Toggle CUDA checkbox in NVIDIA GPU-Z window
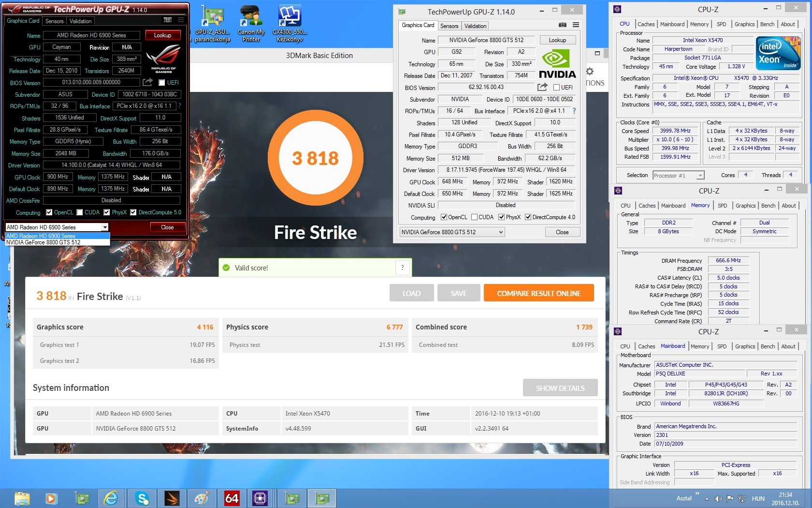The height and width of the screenshot is (508, 812). click(x=474, y=217)
